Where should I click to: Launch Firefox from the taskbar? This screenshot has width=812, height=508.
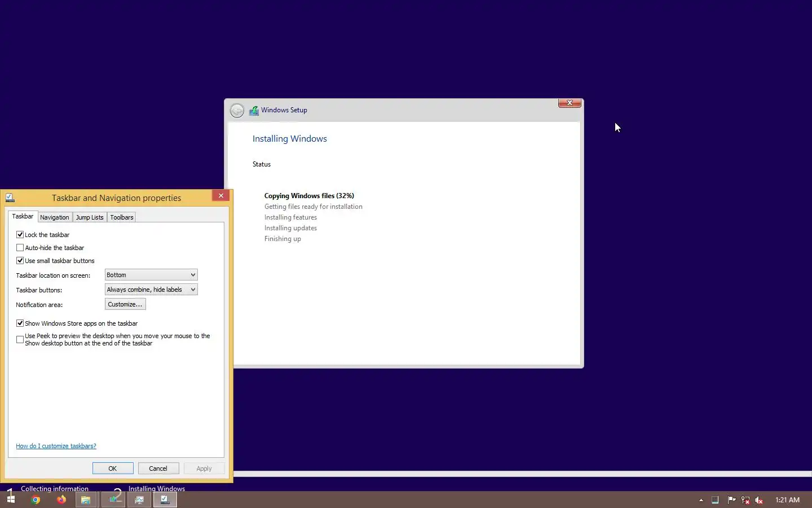click(61, 500)
